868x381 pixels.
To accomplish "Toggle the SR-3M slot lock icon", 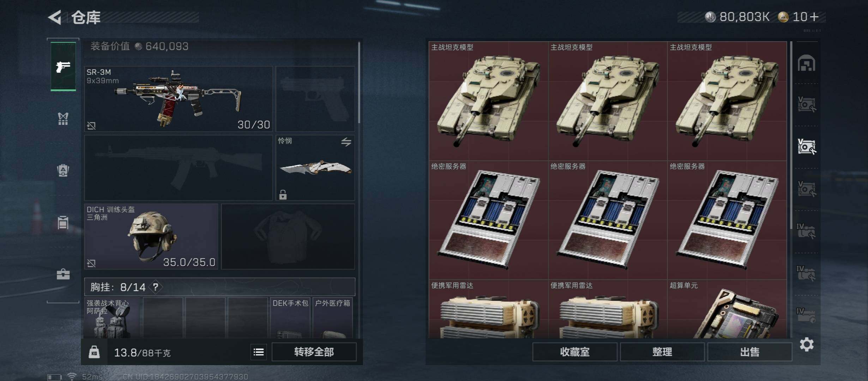I will 91,126.
